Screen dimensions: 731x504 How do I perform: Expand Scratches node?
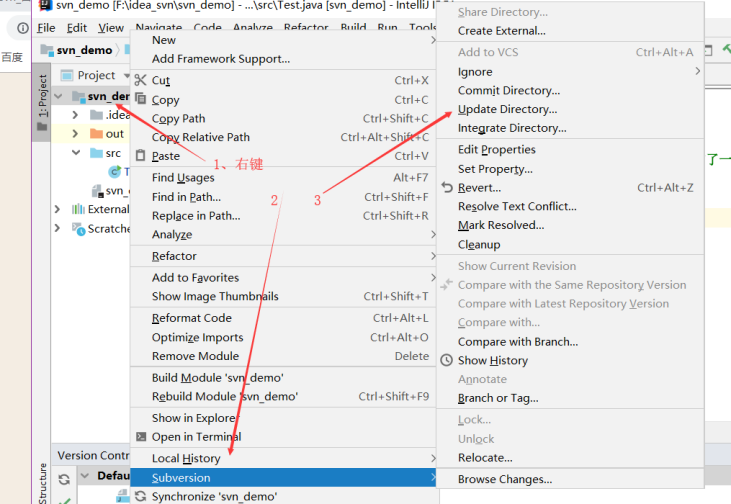tap(57, 228)
